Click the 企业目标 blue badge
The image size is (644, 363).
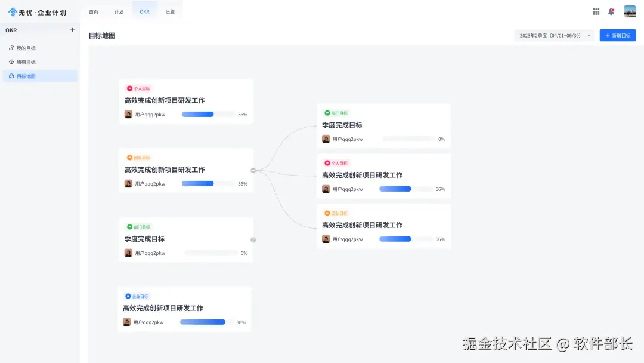click(138, 296)
